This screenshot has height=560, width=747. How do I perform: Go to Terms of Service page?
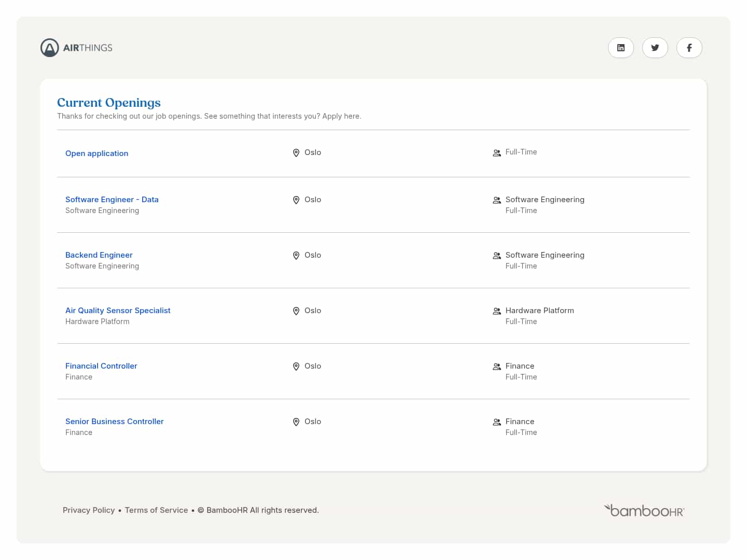coord(156,510)
